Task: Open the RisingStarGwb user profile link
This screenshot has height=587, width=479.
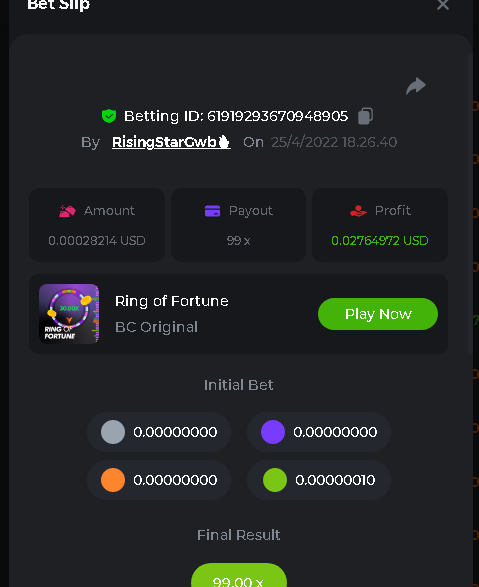Action: coord(171,142)
